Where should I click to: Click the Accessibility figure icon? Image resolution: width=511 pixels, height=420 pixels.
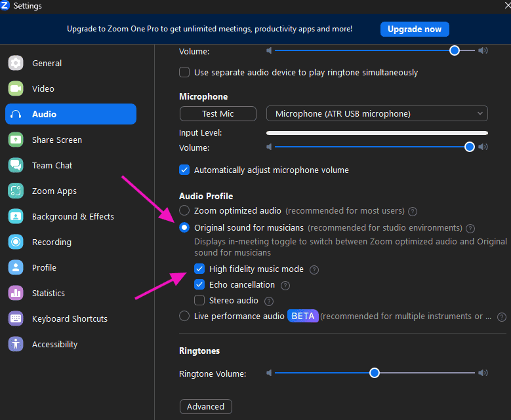tap(16, 344)
